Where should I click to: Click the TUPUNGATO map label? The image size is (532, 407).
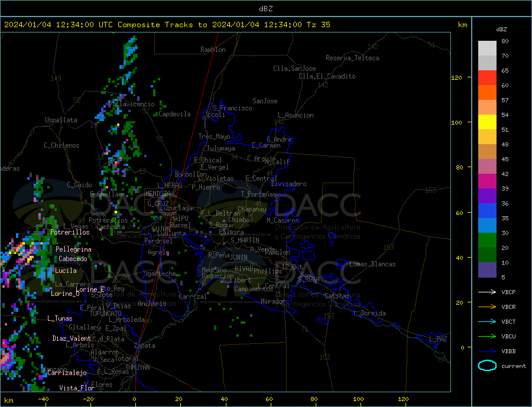106,314
